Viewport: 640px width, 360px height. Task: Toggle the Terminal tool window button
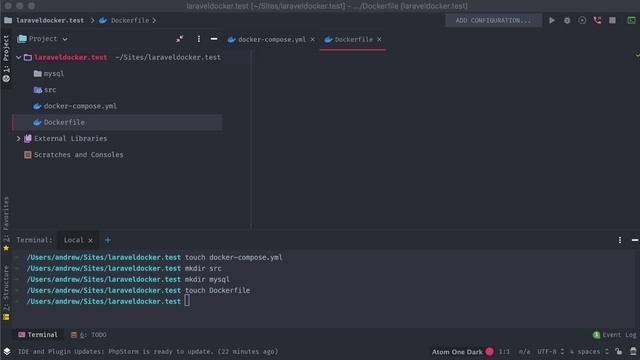coord(38,335)
